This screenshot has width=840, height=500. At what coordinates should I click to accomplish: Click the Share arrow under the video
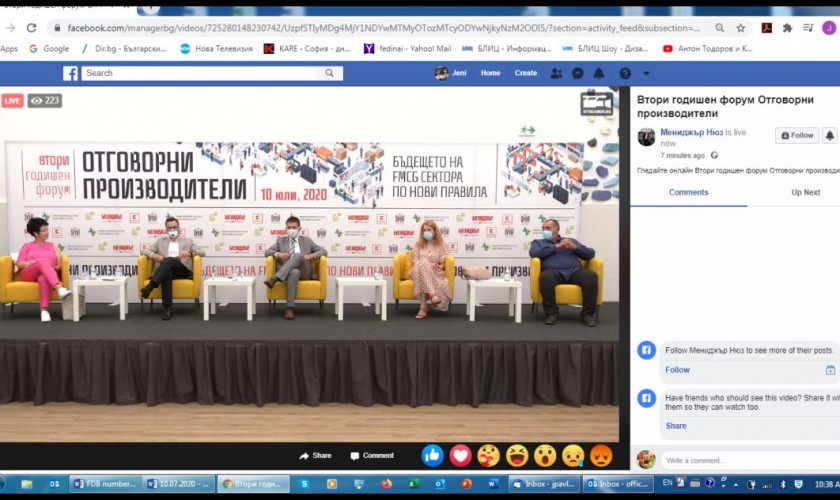click(316, 456)
